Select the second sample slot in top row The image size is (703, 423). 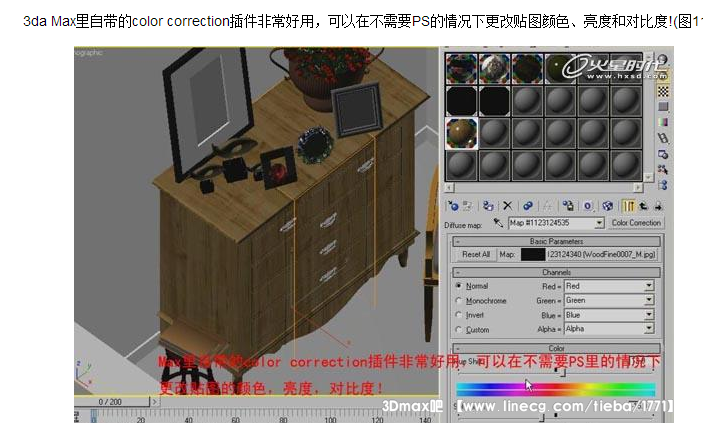click(494, 69)
